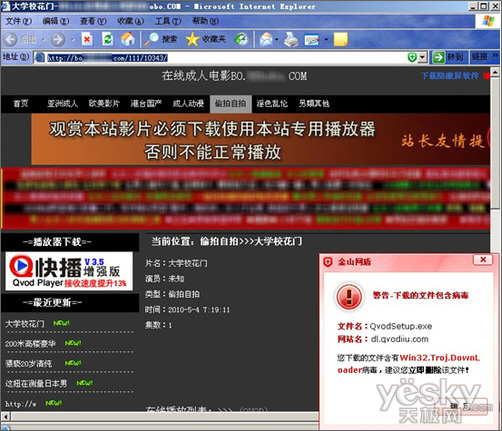The image size is (502, 431).
Task: Stop page loading with red X icon
Action: point(87,39)
